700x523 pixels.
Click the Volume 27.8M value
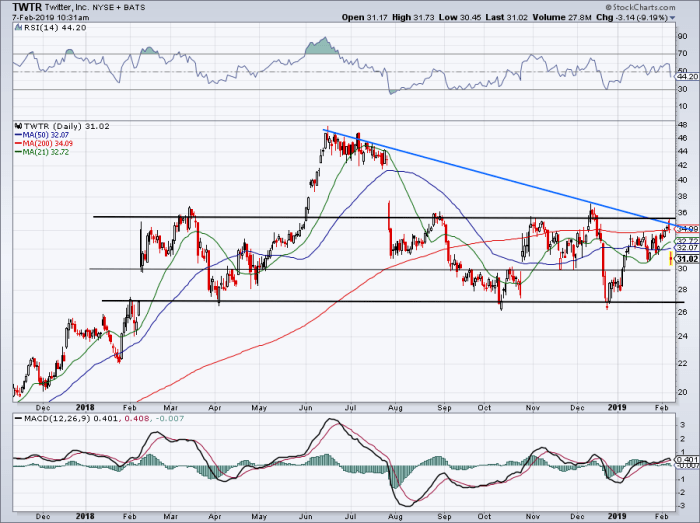click(562, 17)
